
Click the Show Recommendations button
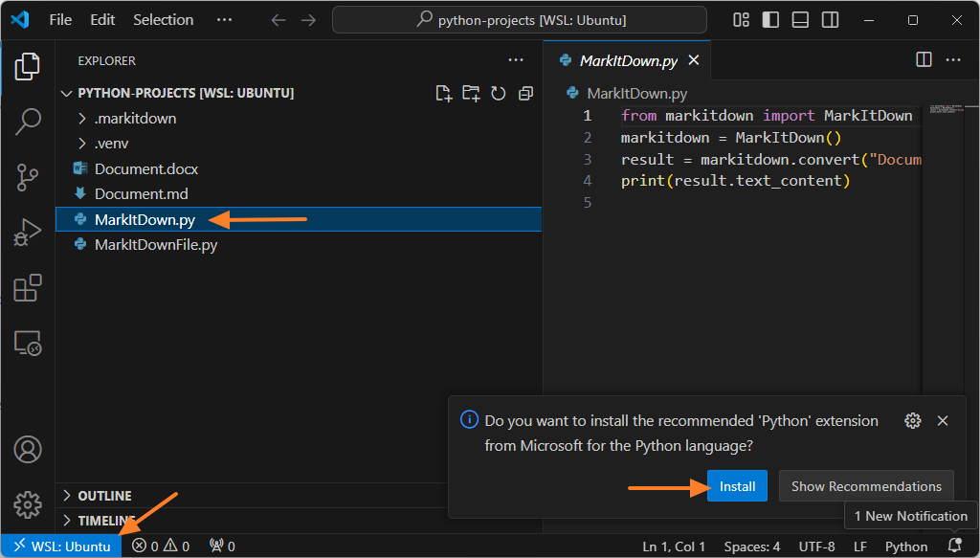pyautogui.click(x=866, y=486)
